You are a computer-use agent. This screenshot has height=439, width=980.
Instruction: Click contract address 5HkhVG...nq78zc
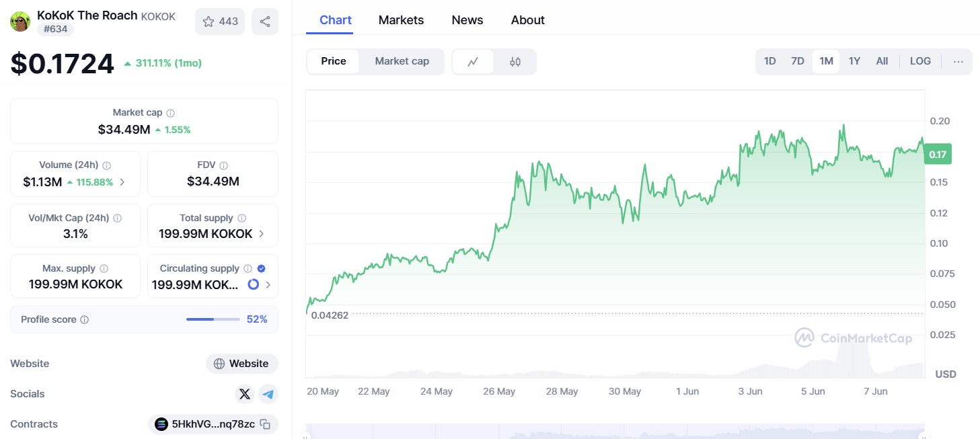(213, 424)
